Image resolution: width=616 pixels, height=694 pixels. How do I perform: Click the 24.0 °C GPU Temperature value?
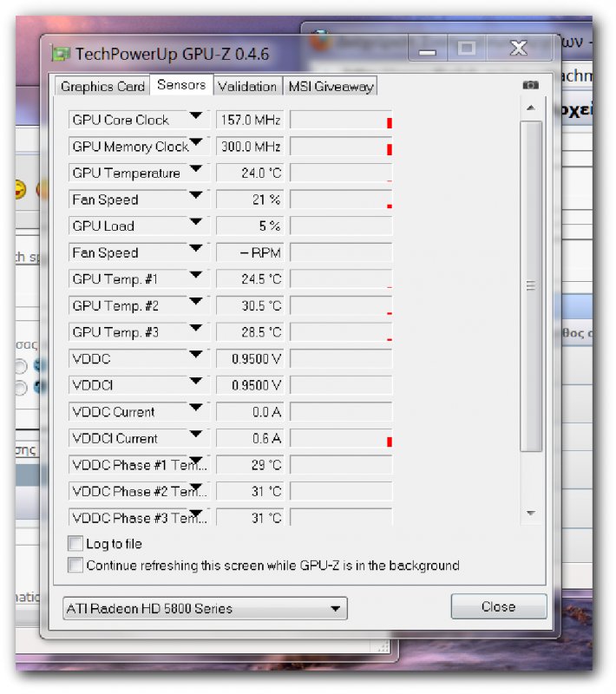tap(250, 173)
